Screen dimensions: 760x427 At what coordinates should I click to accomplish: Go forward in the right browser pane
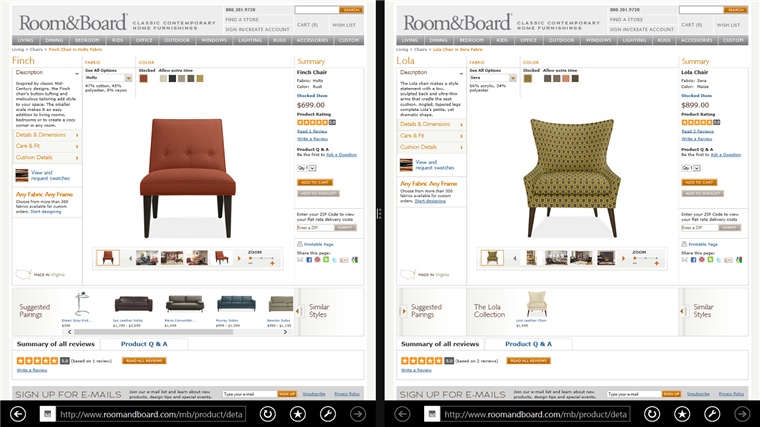pos(742,414)
